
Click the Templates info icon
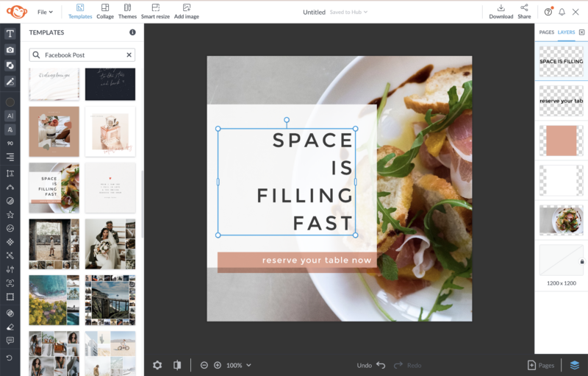(132, 32)
